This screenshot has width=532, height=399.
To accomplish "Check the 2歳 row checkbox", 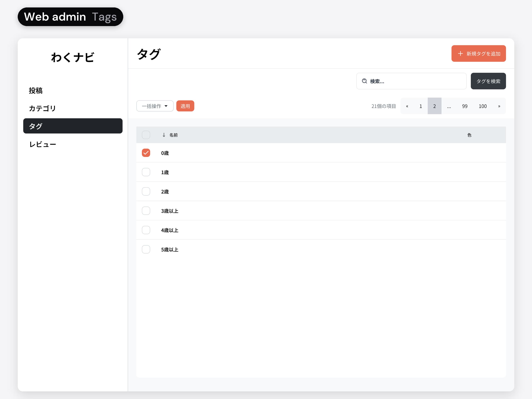I will [x=146, y=192].
